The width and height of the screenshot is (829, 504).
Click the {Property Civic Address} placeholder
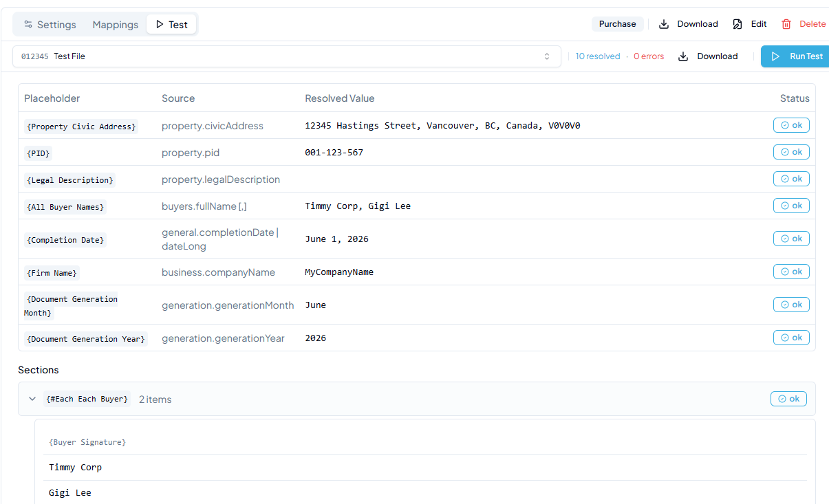(81, 127)
